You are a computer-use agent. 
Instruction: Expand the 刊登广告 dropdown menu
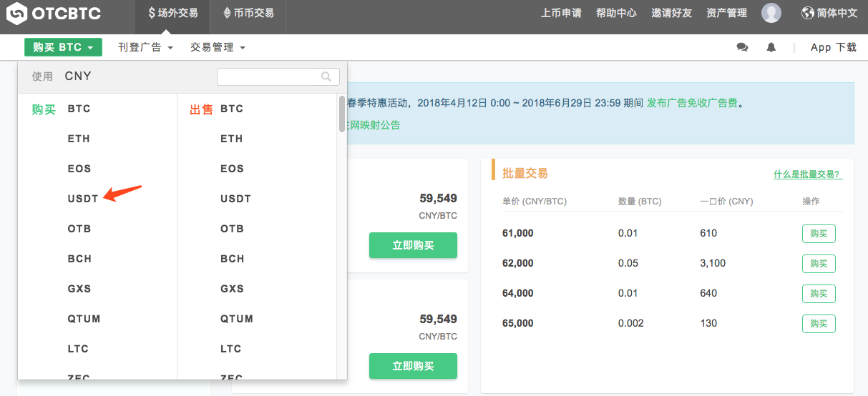(x=146, y=47)
